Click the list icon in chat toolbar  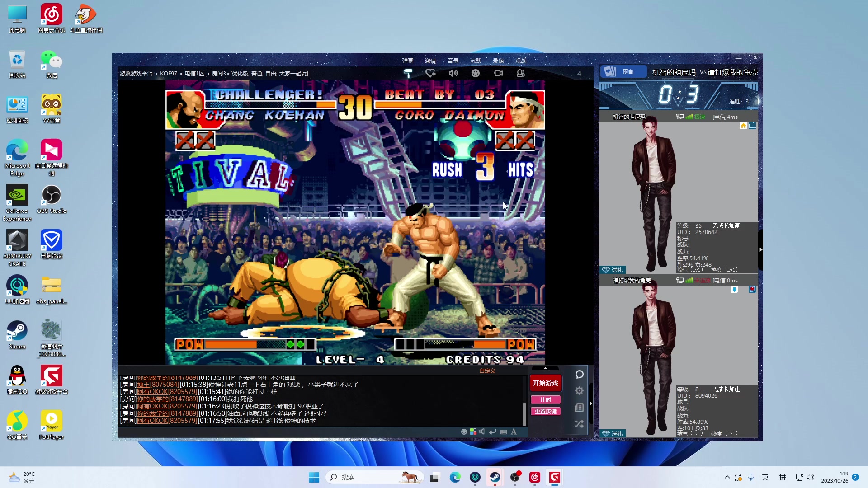(504, 432)
